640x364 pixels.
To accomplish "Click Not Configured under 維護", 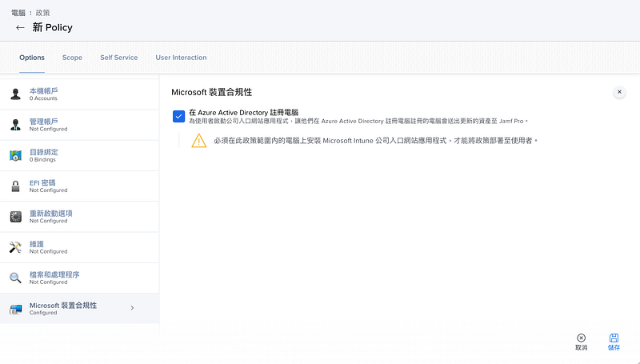I will click(x=48, y=251).
